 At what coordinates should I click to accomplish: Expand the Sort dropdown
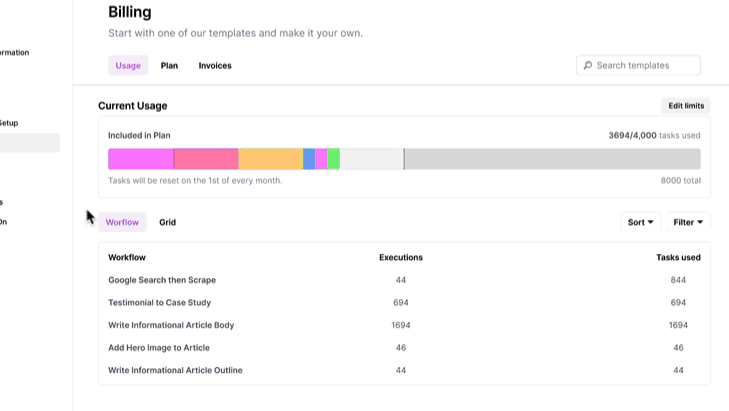point(640,222)
